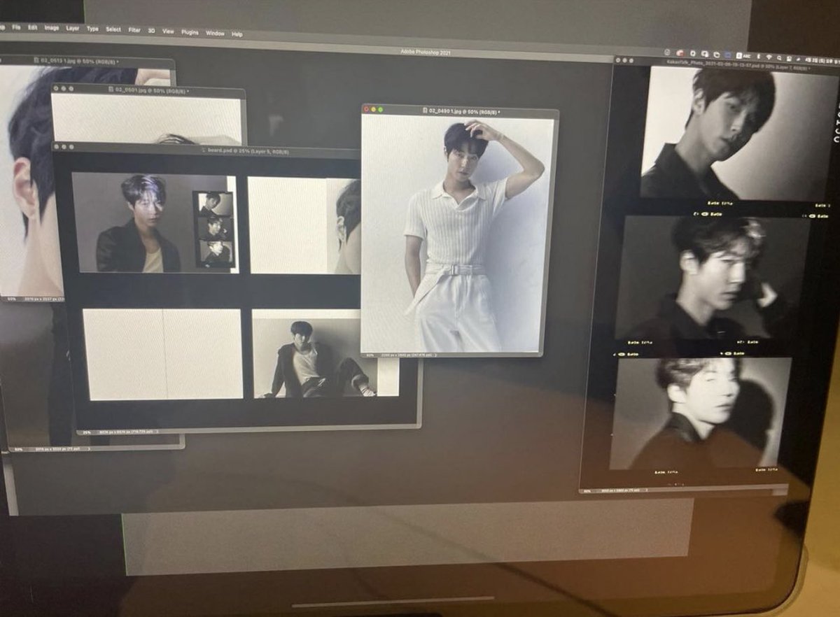Image resolution: width=840 pixels, height=617 pixels.
Task: Click the Bluetooth menu bar icon
Action: pyautogui.click(x=757, y=55)
